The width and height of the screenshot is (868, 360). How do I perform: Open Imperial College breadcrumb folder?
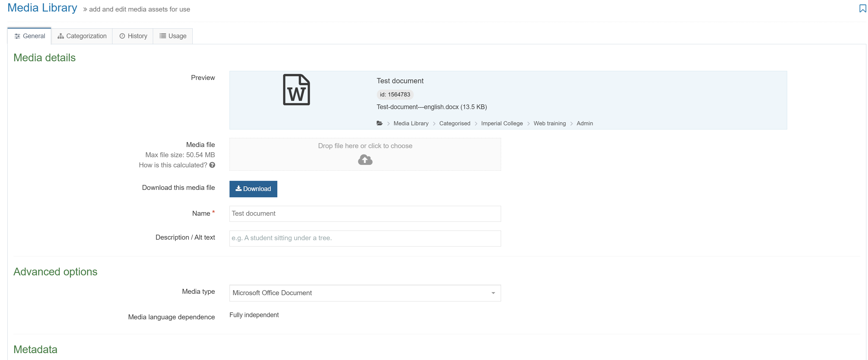(502, 123)
